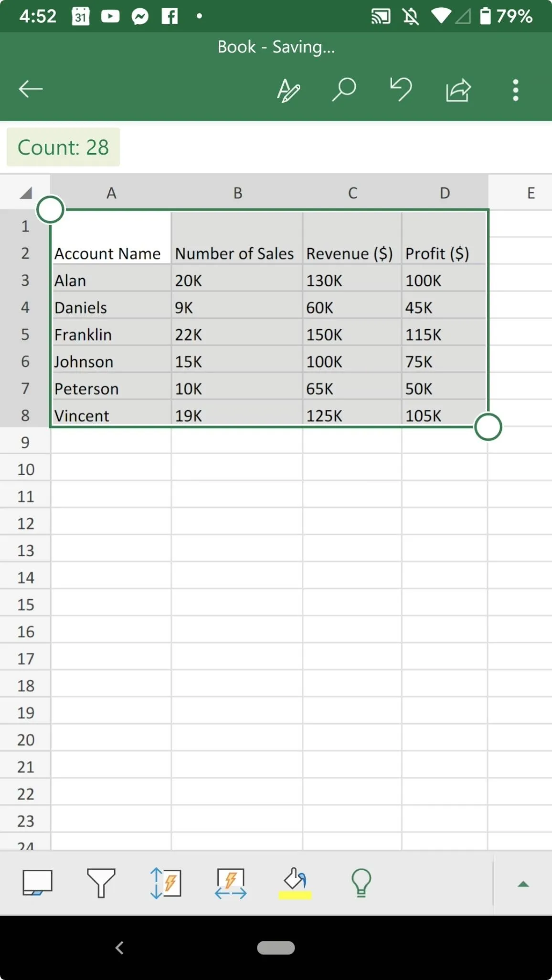This screenshot has height=980, width=552.
Task: Undo the last action
Action: pos(401,89)
